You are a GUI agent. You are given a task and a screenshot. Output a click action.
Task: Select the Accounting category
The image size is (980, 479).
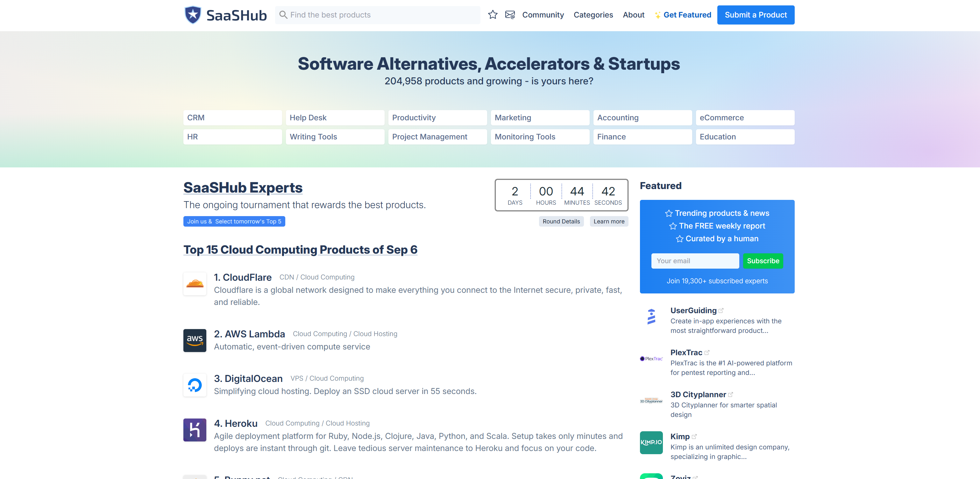[x=643, y=118]
